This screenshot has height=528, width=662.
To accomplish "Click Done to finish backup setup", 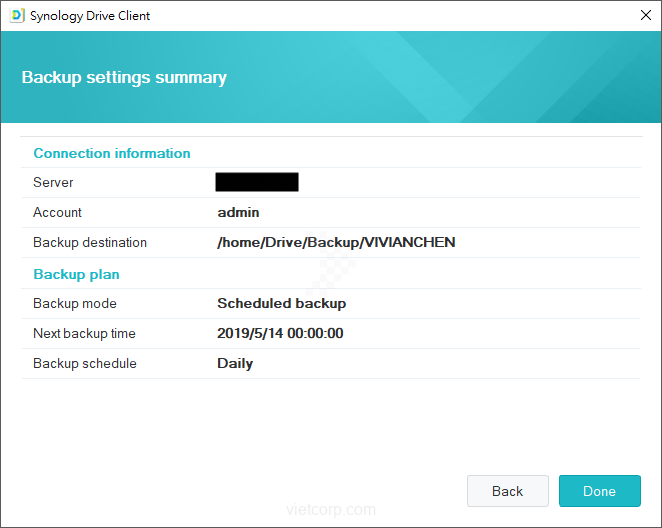I will coord(599,491).
